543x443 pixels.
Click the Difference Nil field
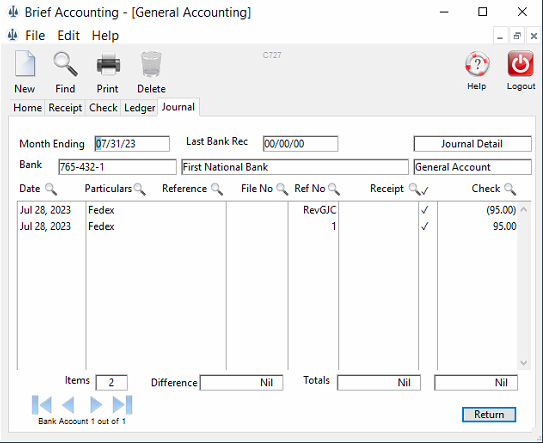pos(241,383)
